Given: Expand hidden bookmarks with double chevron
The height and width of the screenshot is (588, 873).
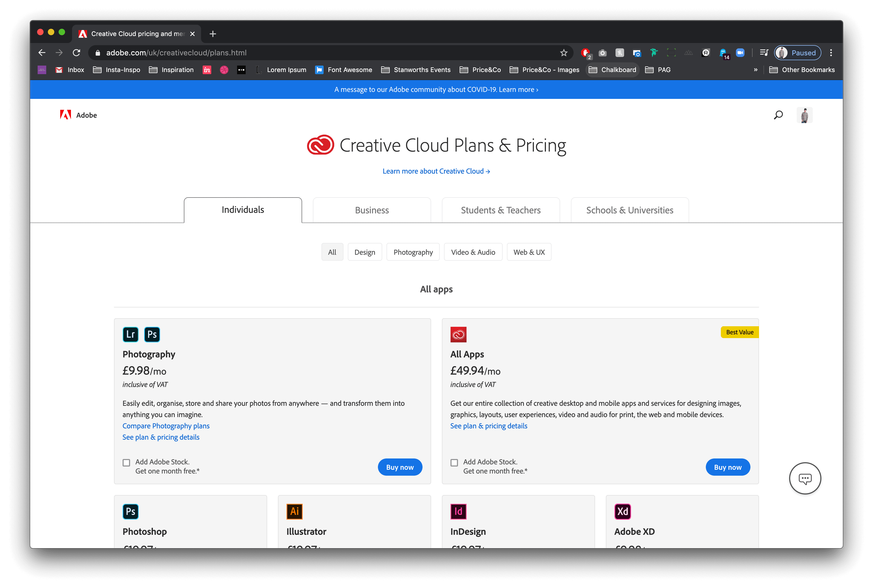Looking at the screenshot, I should click(x=756, y=70).
